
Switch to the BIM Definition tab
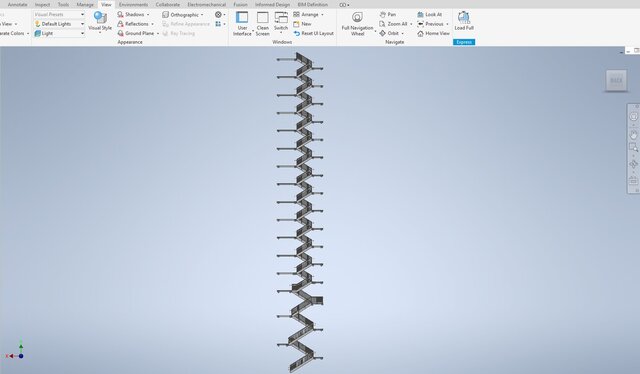point(313,4)
